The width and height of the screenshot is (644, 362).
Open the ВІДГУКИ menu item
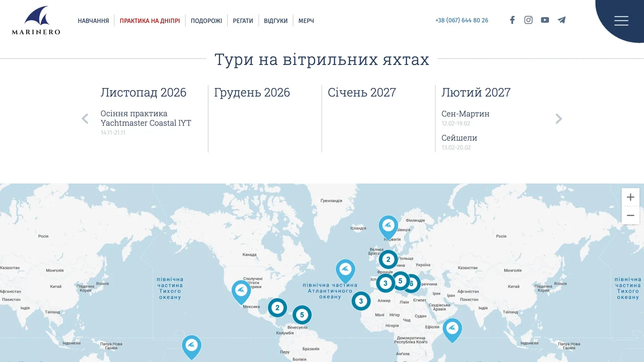pyautogui.click(x=275, y=21)
